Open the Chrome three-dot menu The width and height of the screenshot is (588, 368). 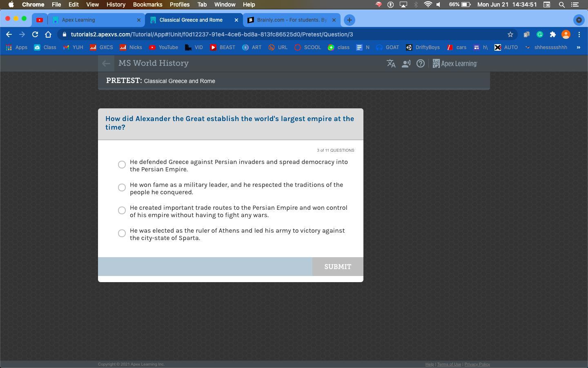[579, 34]
